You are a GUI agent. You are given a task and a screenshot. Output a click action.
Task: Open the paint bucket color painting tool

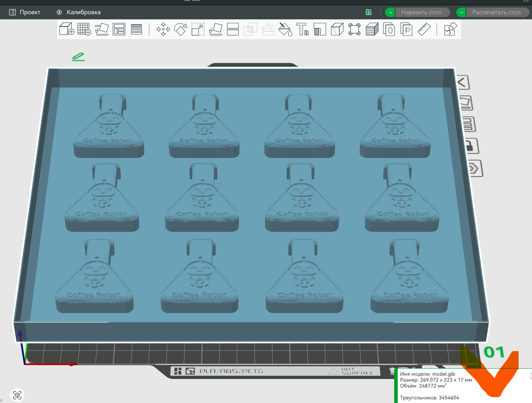[x=285, y=30]
